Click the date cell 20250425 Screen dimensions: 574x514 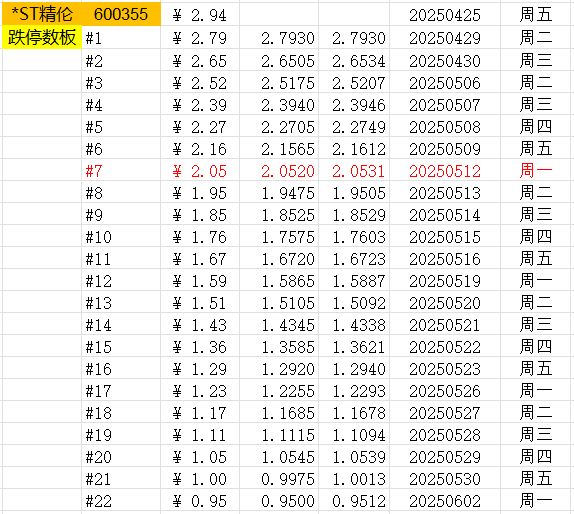click(x=445, y=15)
